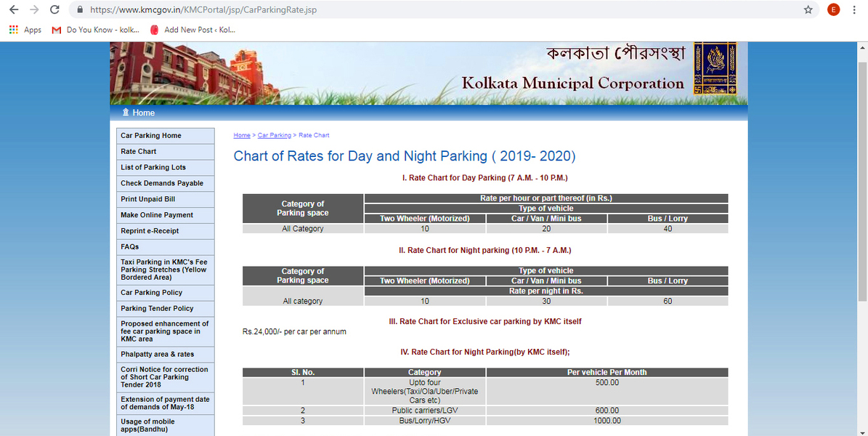This screenshot has height=436, width=868.
Task: Open the Apps grid shortcut
Action: tap(25, 30)
